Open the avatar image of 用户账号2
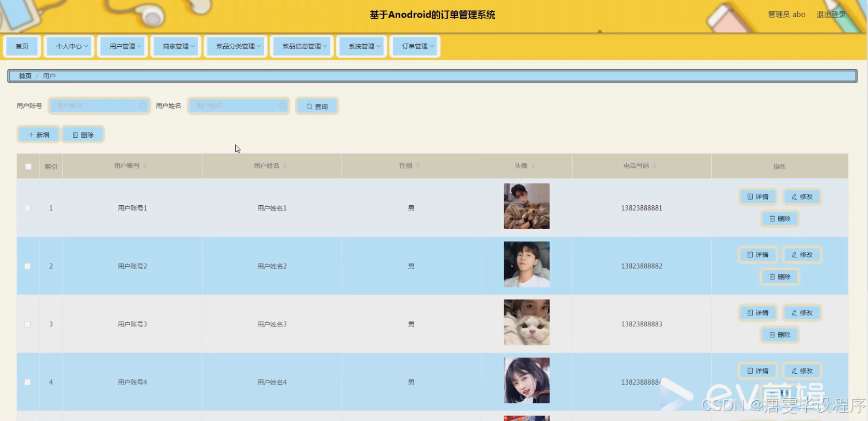The width and height of the screenshot is (868, 421). pyautogui.click(x=526, y=265)
